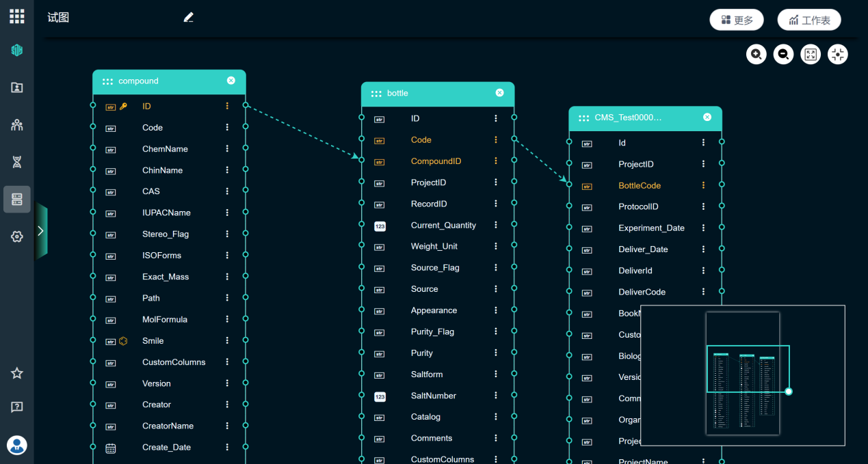Image resolution: width=868 pixels, height=464 pixels.
Task: Click right connector port of bottle Code
Action: [x=514, y=139]
